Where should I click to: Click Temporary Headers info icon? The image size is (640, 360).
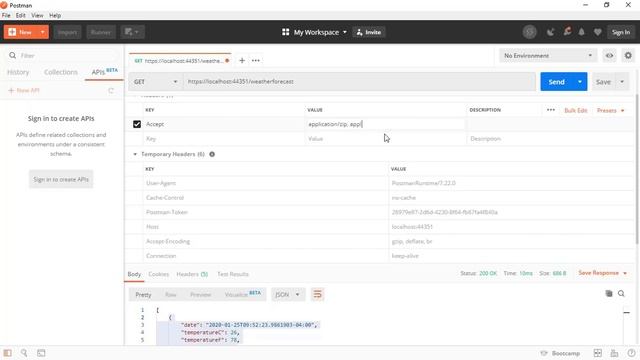click(212, 154)
